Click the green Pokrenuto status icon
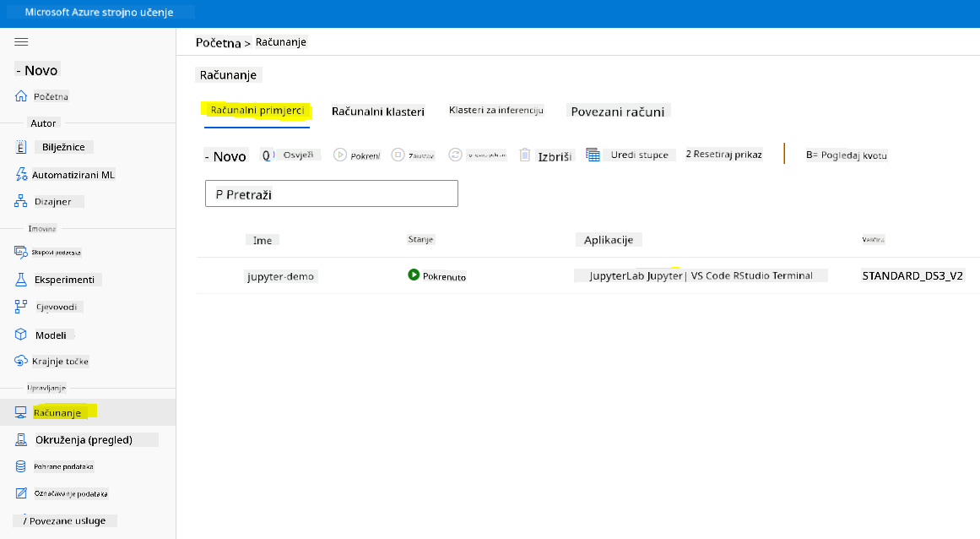Image resolution: width=980 pixels, height=539 pixels. click(413, 275)
